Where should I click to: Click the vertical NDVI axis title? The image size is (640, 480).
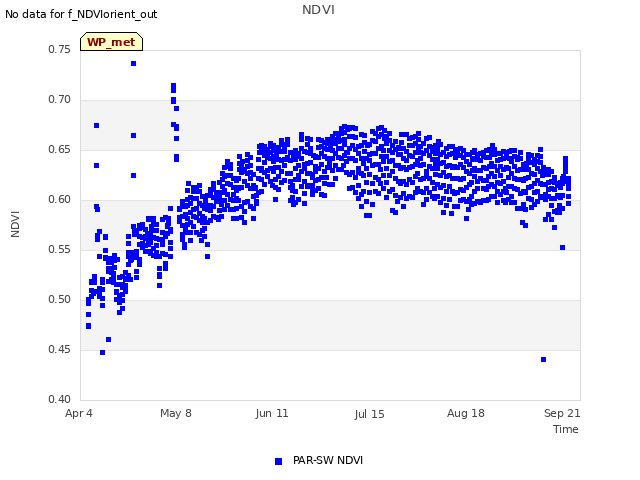click(15, 224)
